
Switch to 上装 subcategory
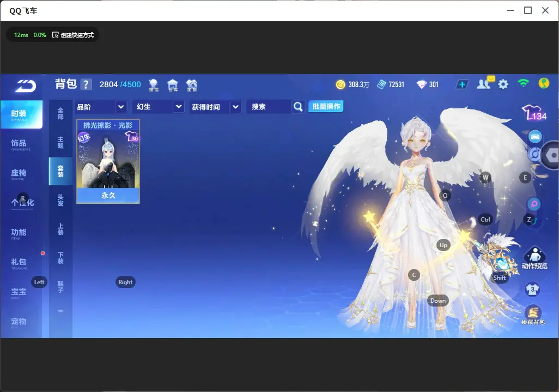(x=60, y=229)
